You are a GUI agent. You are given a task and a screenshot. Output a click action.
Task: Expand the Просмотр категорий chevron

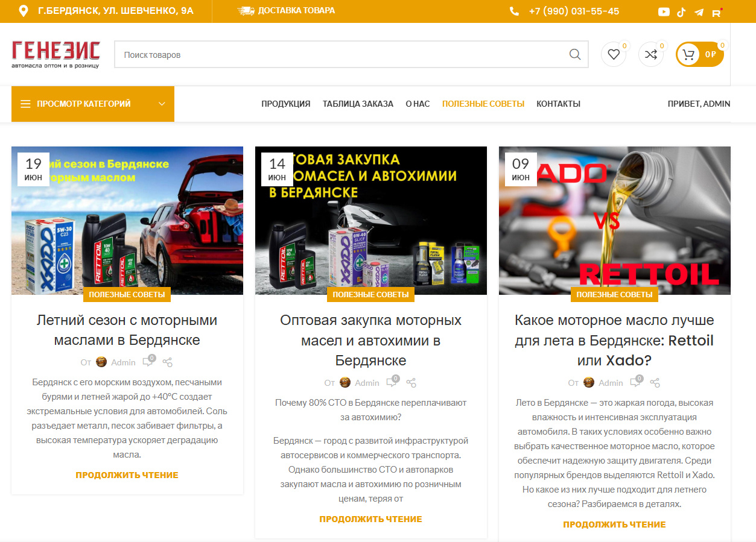(162, 104)
